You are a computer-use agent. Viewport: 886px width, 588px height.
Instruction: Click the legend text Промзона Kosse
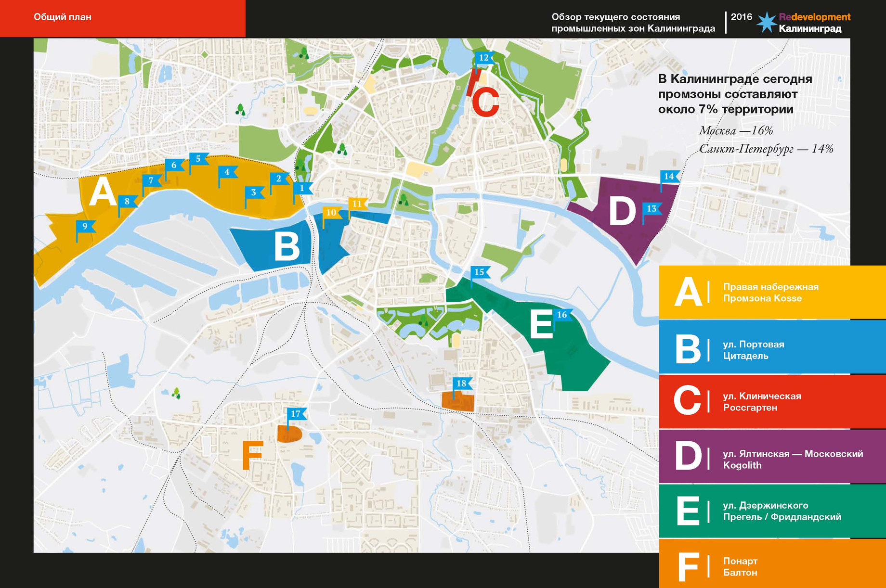pyautogui.click(x=762, y=298)
